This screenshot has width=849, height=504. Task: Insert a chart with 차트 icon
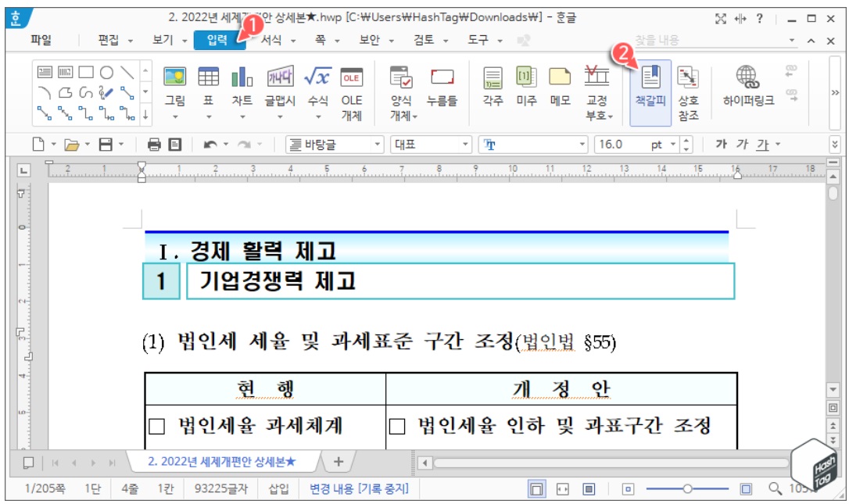click(x=242, y=77)
